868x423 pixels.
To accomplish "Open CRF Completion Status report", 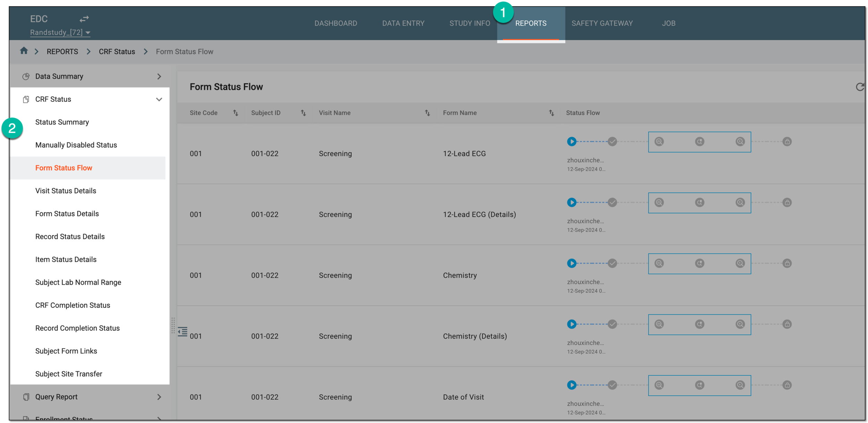I will click(x=73, y=306).
